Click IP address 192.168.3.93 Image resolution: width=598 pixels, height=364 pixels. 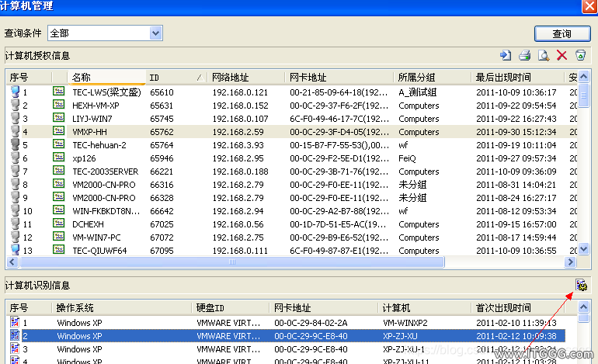click(238, 145)
